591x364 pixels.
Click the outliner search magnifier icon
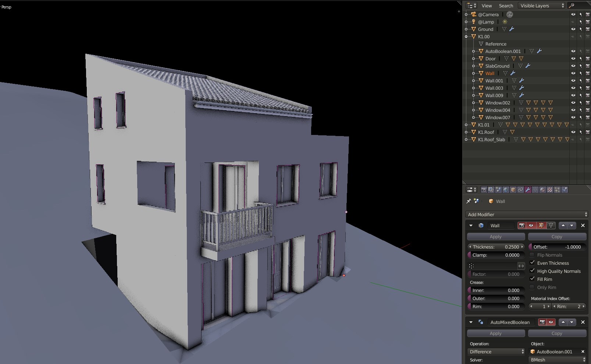(572, 6)
